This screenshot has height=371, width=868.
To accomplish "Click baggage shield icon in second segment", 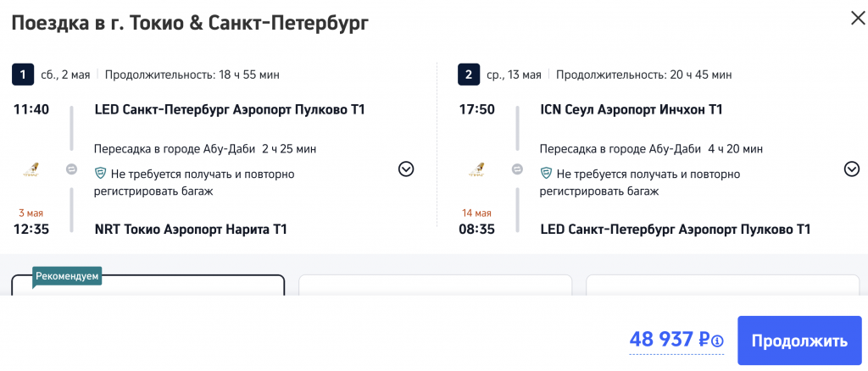I will coord(546,174).
